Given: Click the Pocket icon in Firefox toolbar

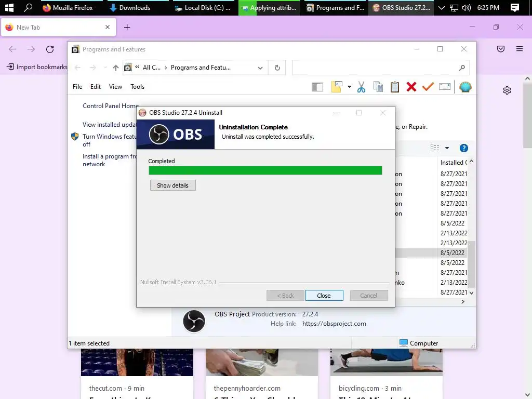Looking at the screenshot, I should 500,49.
